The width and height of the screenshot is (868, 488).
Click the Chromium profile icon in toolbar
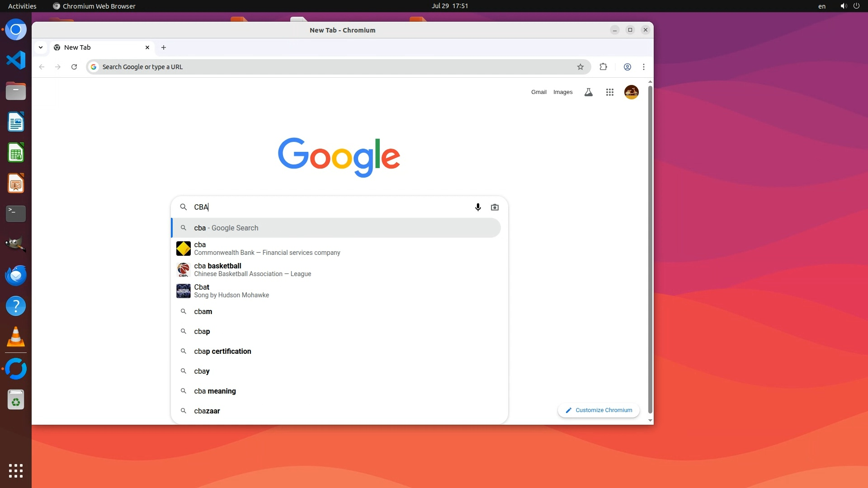(627, 67)
